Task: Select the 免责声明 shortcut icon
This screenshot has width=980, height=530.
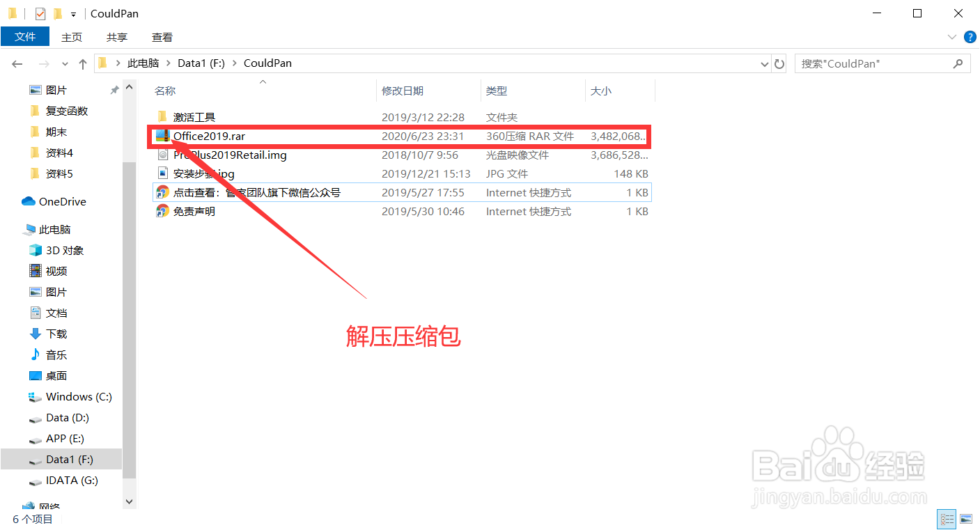Action: (x=162, y=211)
